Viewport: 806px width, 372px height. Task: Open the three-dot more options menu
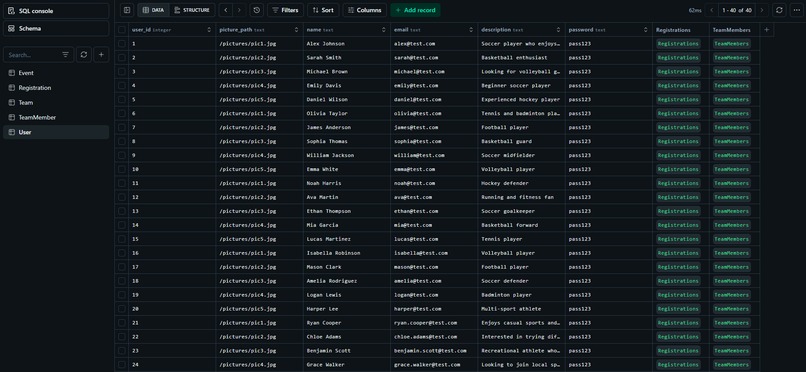(795, 10)
